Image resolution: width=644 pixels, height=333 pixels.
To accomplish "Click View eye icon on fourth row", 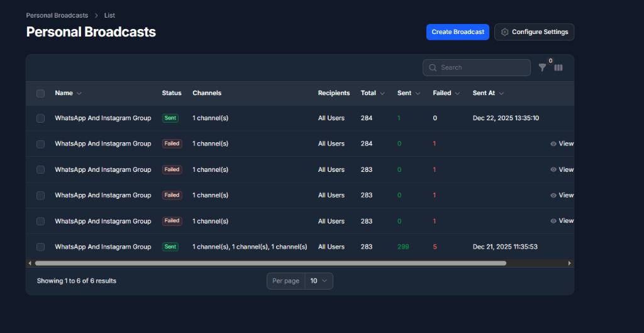I will (553, 195).
